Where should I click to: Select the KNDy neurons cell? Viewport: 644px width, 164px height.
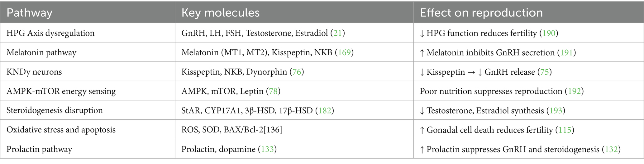34,72
